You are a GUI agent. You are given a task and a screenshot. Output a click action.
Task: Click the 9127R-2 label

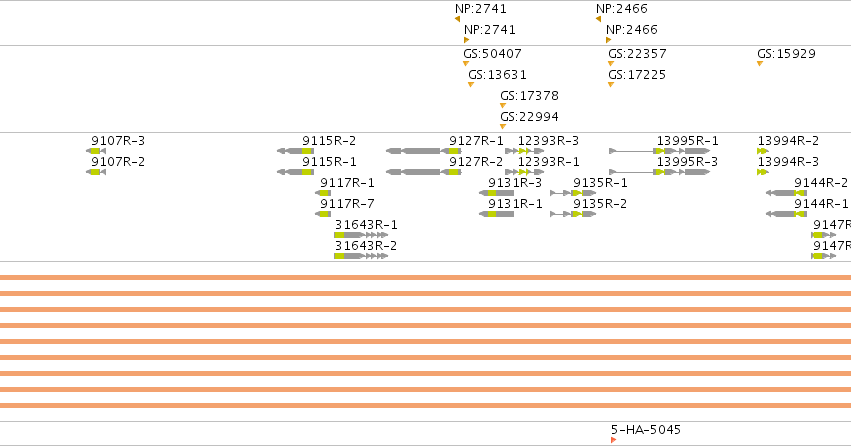476,162
